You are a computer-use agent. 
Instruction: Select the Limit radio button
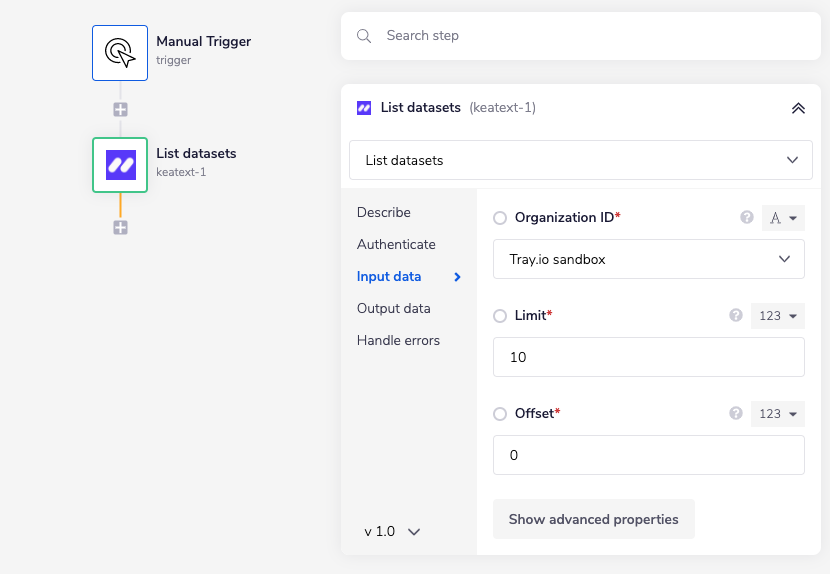coord(501,316)
